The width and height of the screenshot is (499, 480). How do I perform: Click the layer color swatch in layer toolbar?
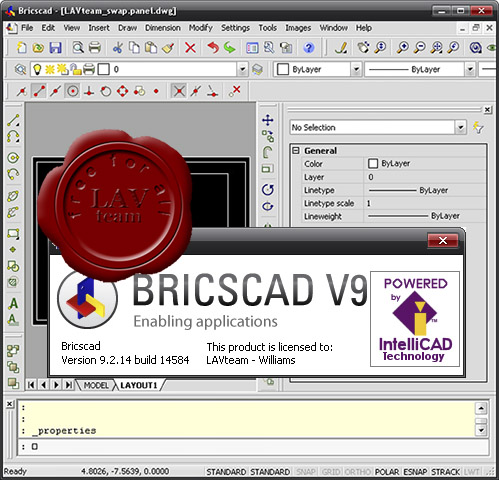[x=103, y=69]
